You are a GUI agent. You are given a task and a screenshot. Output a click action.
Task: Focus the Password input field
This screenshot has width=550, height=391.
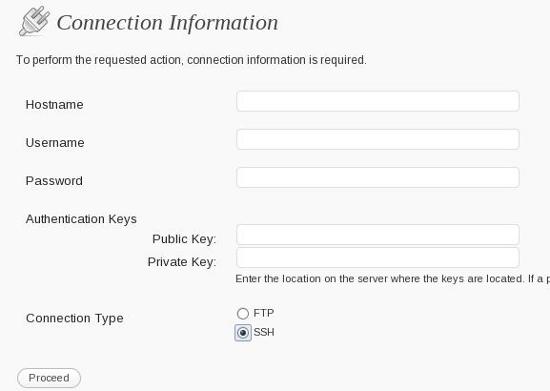point(378,177)
